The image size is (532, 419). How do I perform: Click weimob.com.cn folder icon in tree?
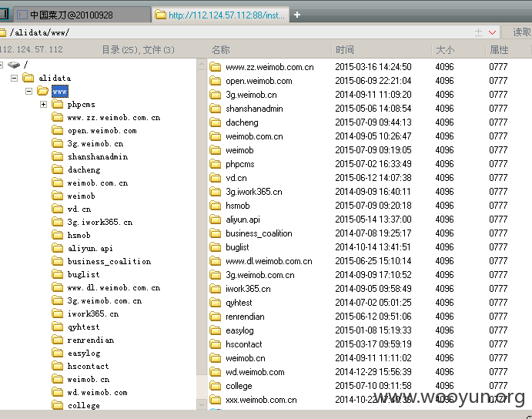click(57, 183)
